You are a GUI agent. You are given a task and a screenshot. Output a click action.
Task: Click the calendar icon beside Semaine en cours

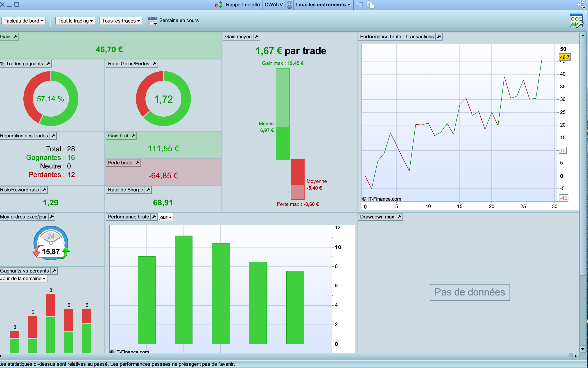tap(153, 21)
